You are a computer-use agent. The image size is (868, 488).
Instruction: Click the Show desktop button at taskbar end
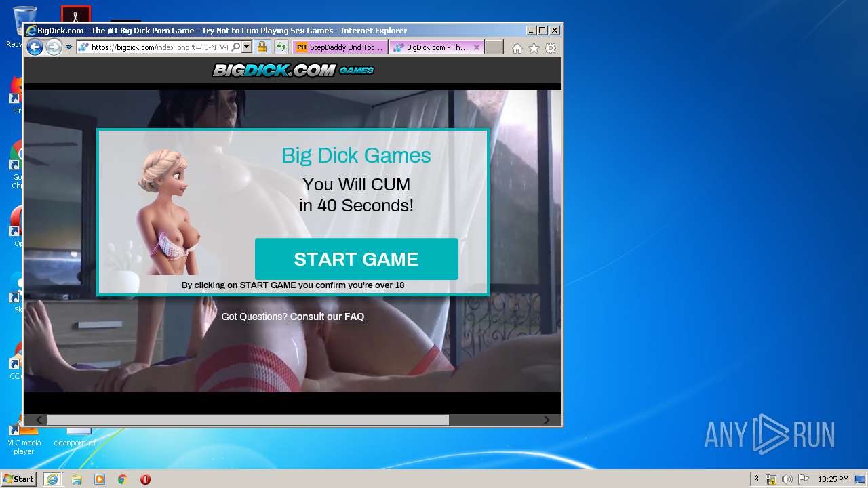(860, 479)
